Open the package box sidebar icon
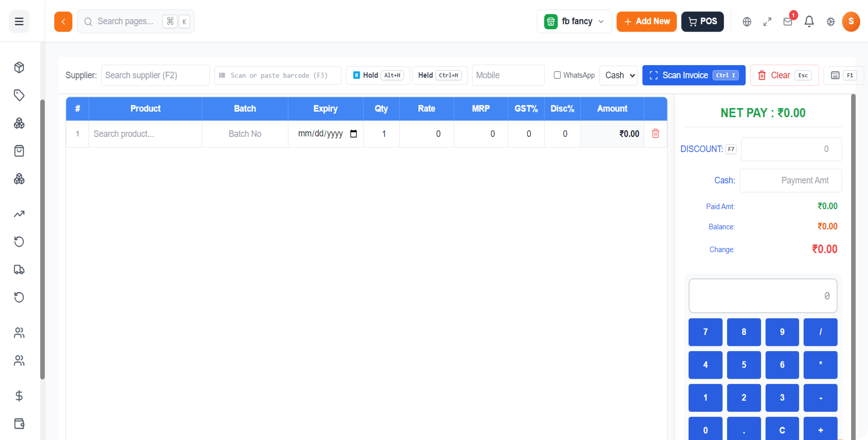868x440 pixels. (x=19, y=67)
